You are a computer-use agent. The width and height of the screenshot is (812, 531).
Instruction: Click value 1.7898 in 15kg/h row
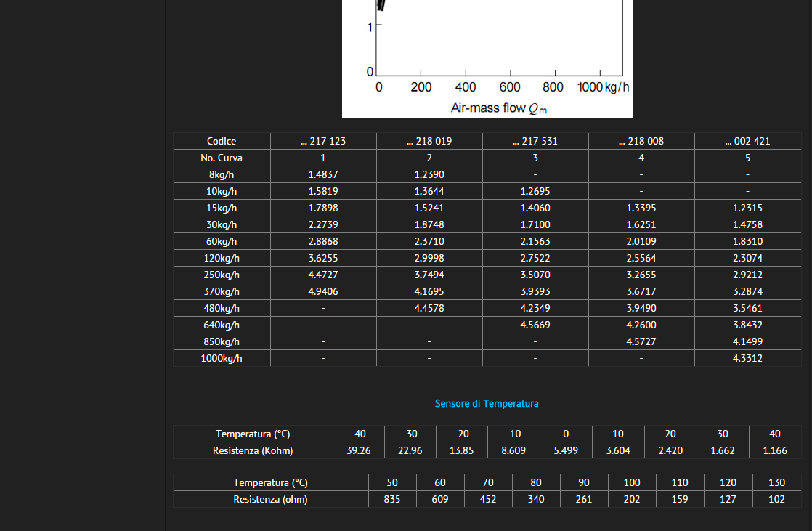[x=323, y=208]
